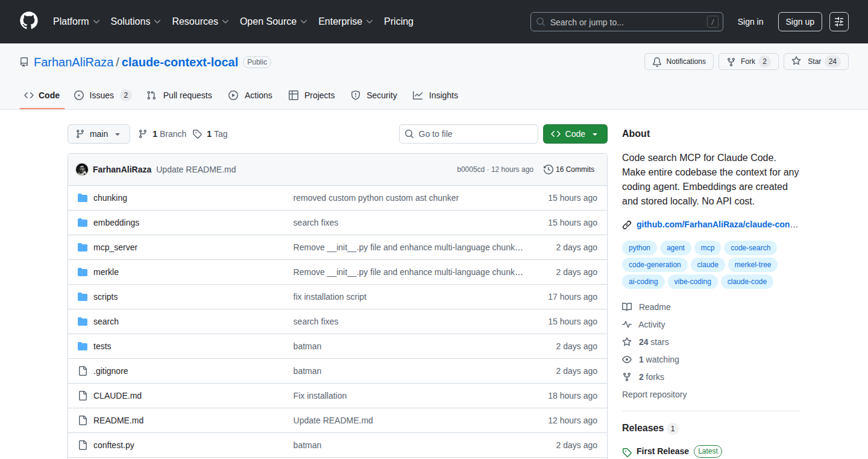Fork the repository with the Fork button
This screenshot has width=868, height=459.
[x=749, y=62]
